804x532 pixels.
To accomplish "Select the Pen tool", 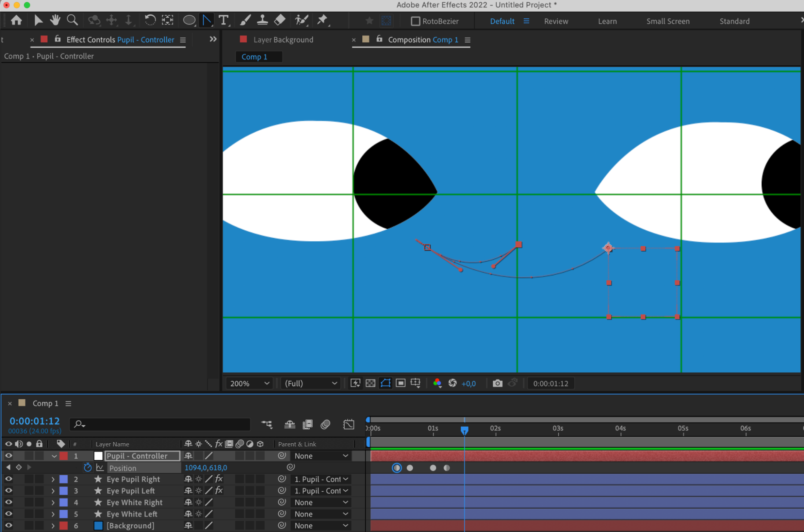I will click(207, 20).
